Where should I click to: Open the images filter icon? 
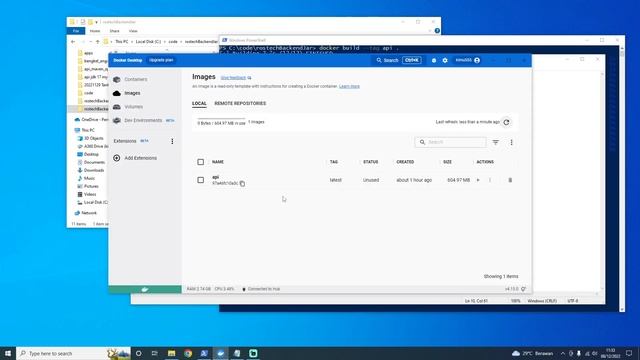pos(496,142)
